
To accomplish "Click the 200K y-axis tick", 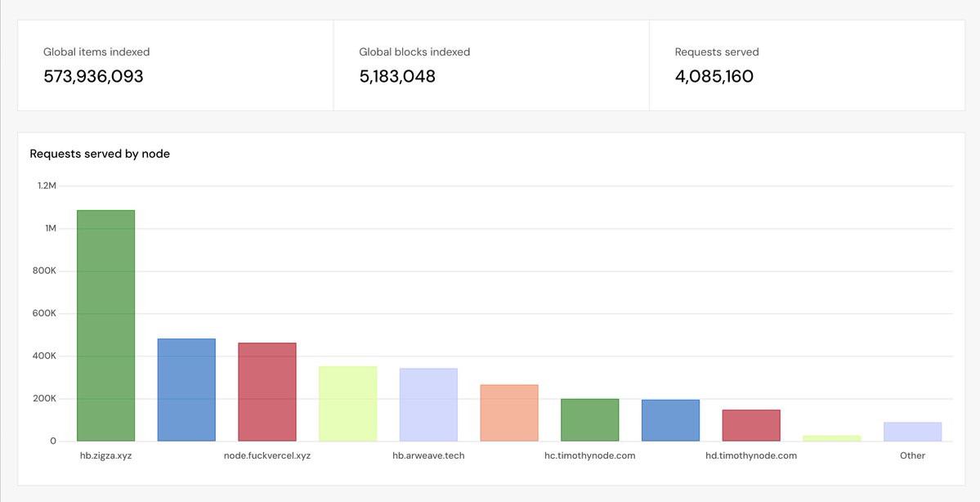I will click(44, 398).
